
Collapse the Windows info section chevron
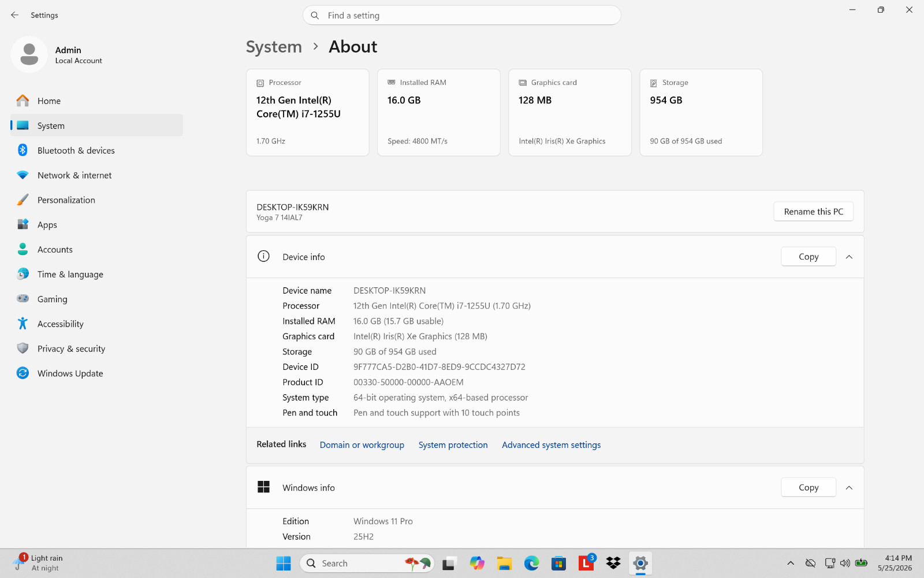click(x=849, y=487)
